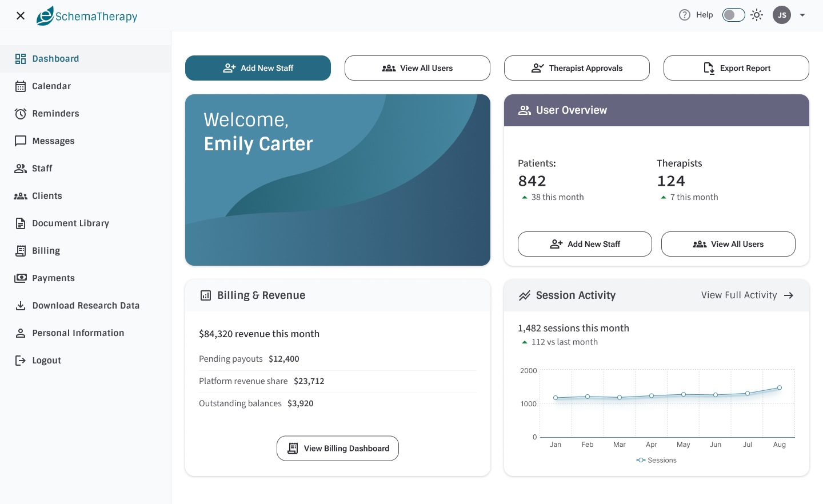Screen dimensions: 823x504
Task: Click the Messages chat bubble icon
Action: pyautogui.click(x=21, y=141)
